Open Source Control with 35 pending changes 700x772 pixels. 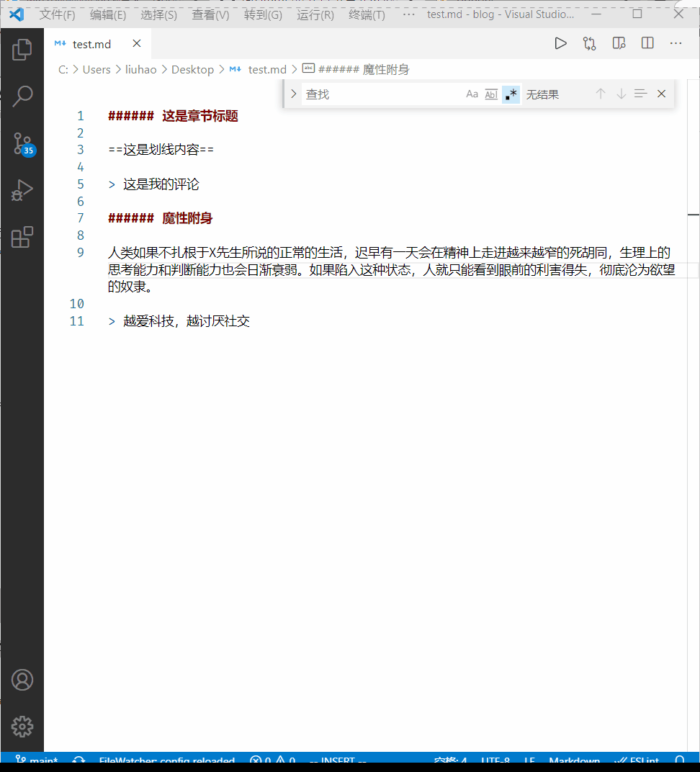[22, 143]
